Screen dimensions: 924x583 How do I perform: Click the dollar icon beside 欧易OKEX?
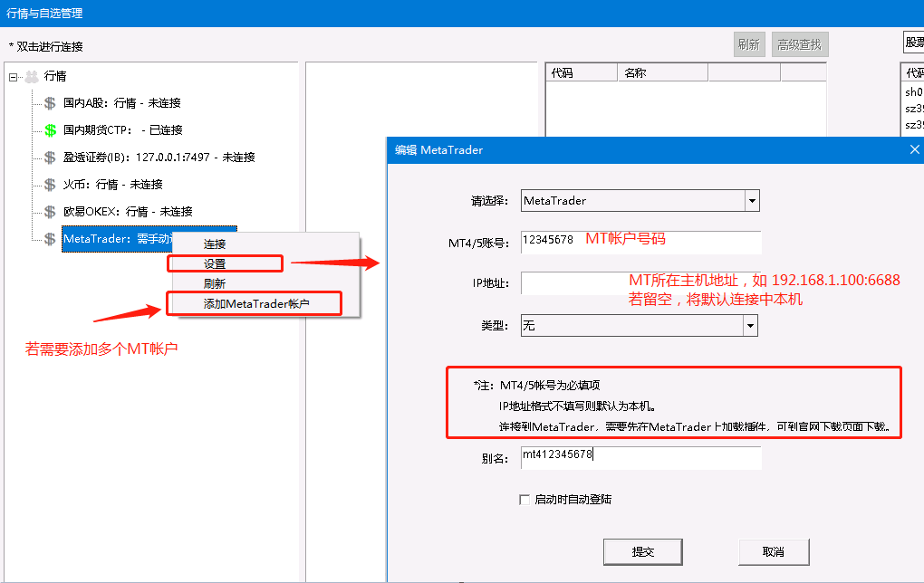pyautogui.click(x=50, y=212)
